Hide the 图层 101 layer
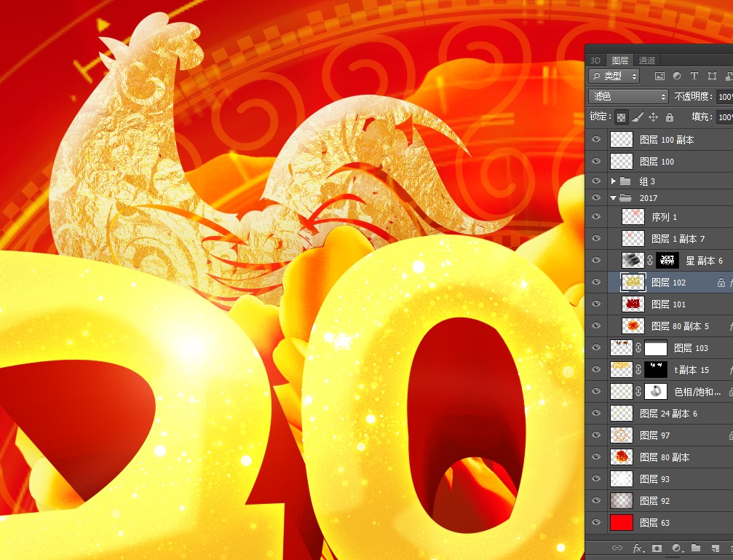Image resolution: width=733 pixels, height=560 pixels. 596,304
